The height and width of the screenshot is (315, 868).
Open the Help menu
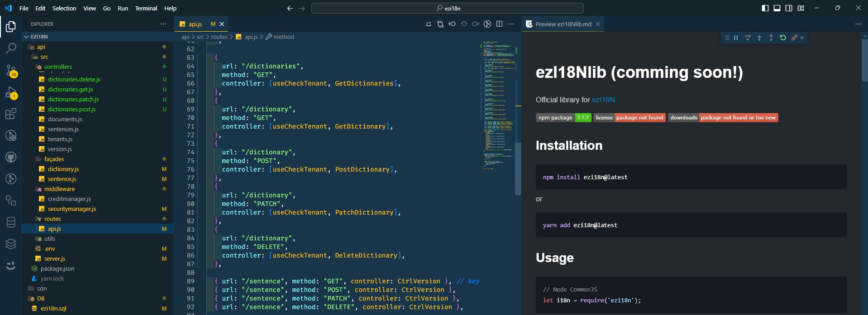pyautogui.click(x=170, y=8)
